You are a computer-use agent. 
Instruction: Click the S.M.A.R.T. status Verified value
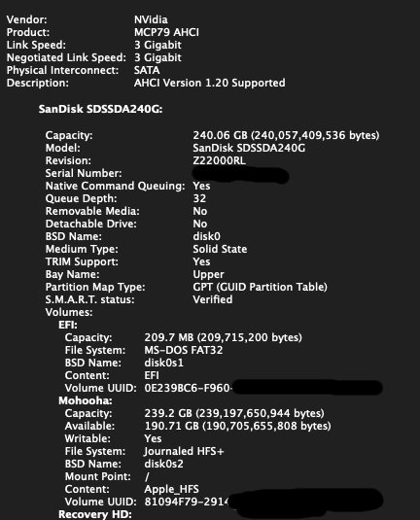213,299
